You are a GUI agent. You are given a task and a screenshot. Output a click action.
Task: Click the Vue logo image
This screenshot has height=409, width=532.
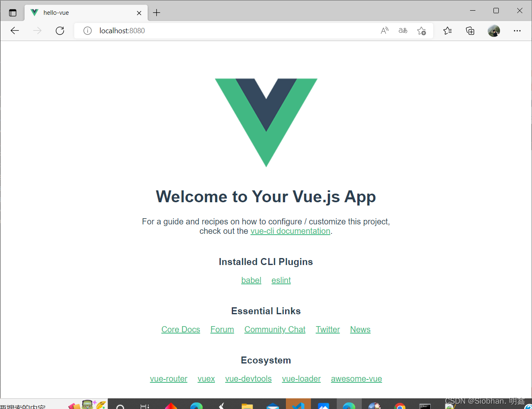point(266,123)
